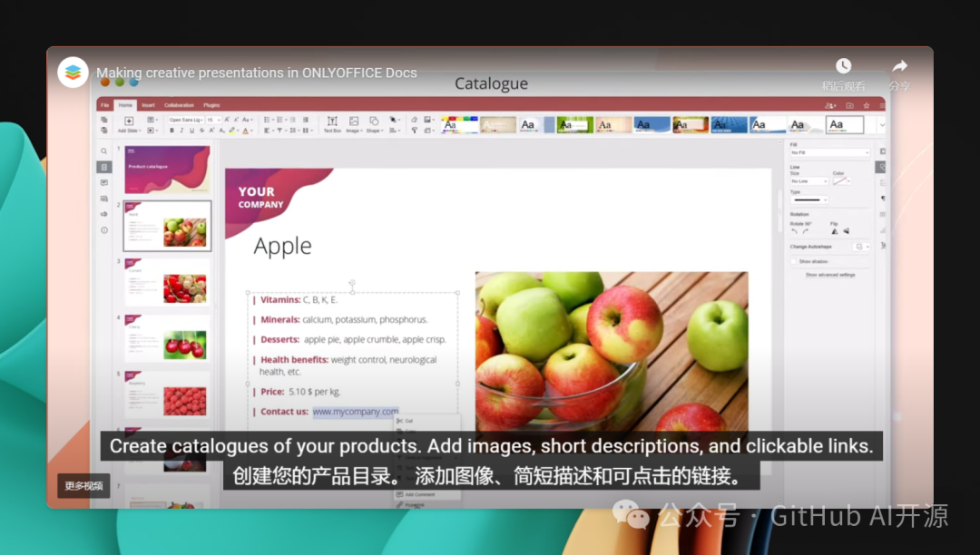Rotate shape 90° counterclockwise
This screenshot has width=980, height=555.
coord(794,231)
